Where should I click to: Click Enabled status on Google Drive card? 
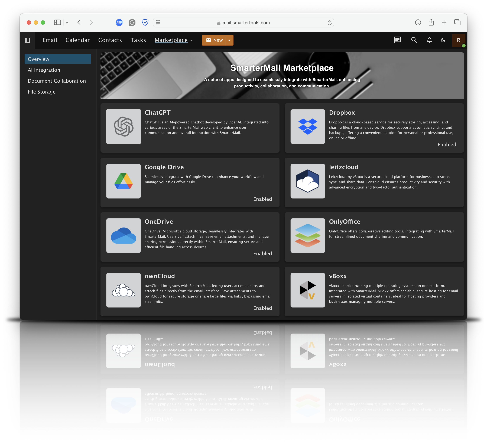tap(262, 199)
